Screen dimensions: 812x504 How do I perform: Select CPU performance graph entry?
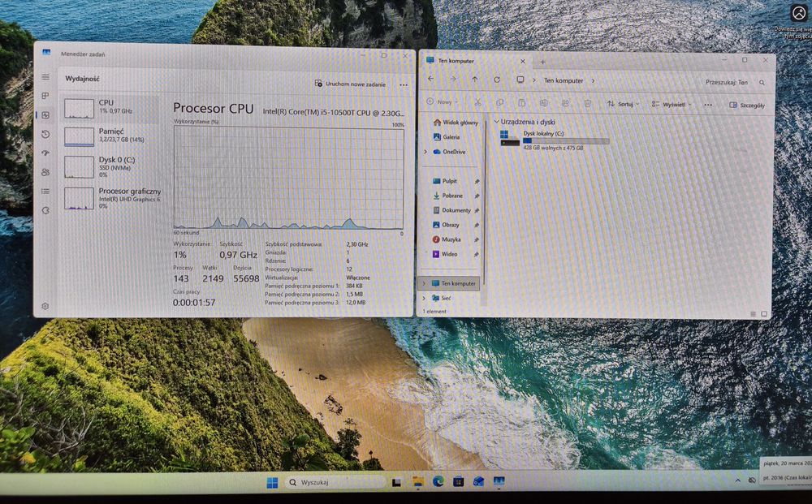click(110, 108)
